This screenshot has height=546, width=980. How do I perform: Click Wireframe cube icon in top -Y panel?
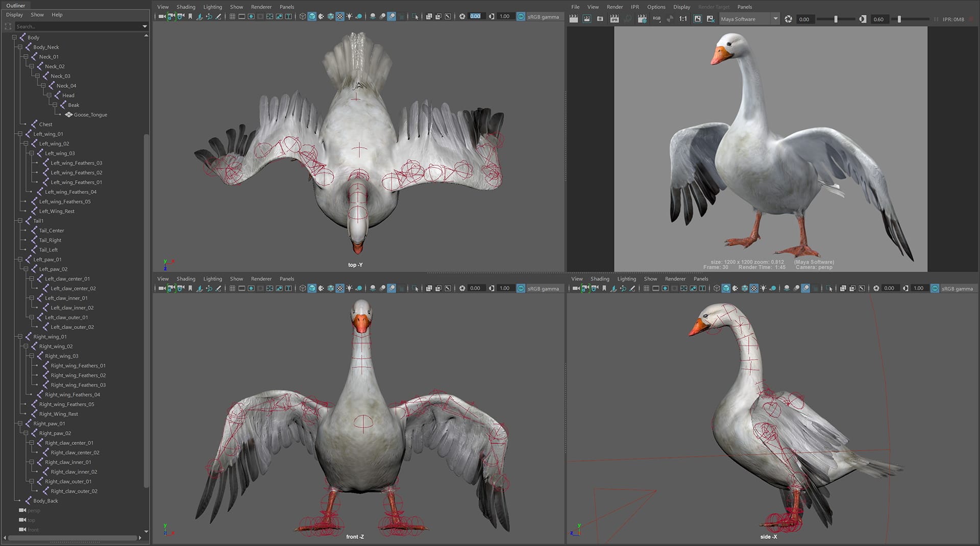[x=303, y=16]
